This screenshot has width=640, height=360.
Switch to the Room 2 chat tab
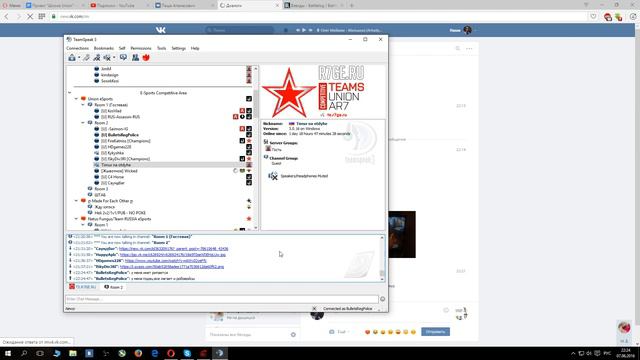(x=113, y=287)
